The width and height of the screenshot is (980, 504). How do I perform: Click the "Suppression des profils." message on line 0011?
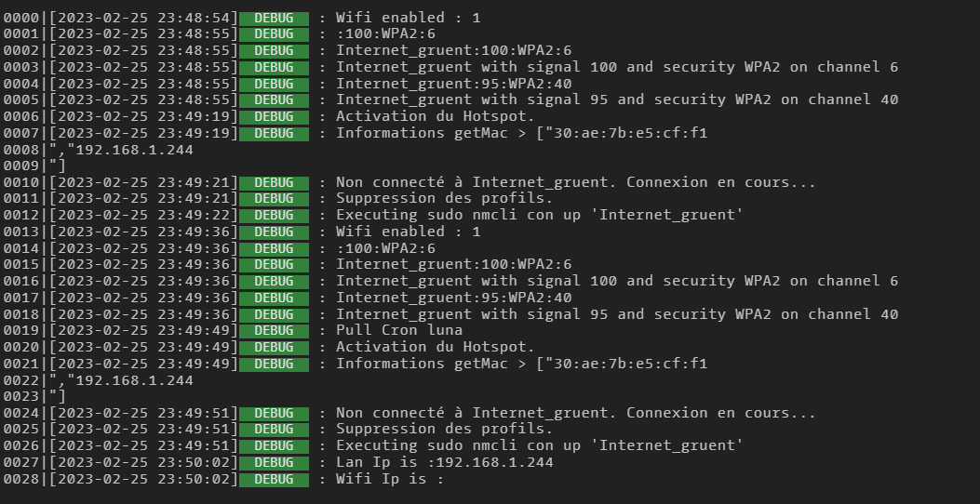pyautogui.click(x=444, y=198)
